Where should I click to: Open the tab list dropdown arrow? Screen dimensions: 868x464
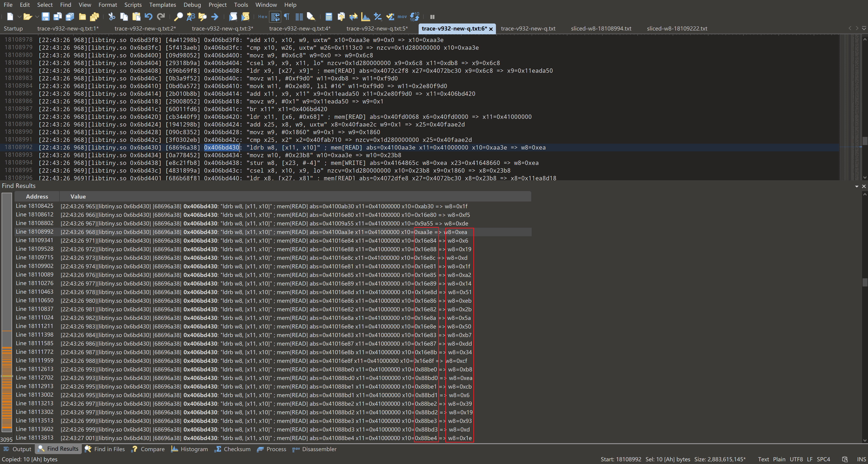[x=864, y=29]
